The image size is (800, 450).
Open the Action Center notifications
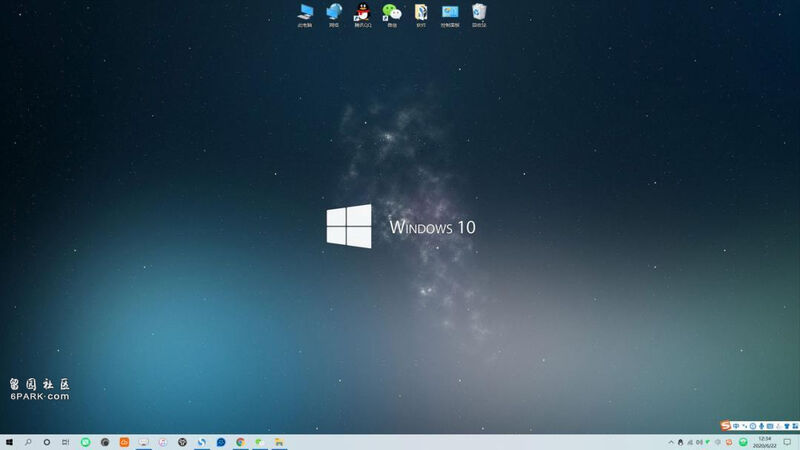787,442
